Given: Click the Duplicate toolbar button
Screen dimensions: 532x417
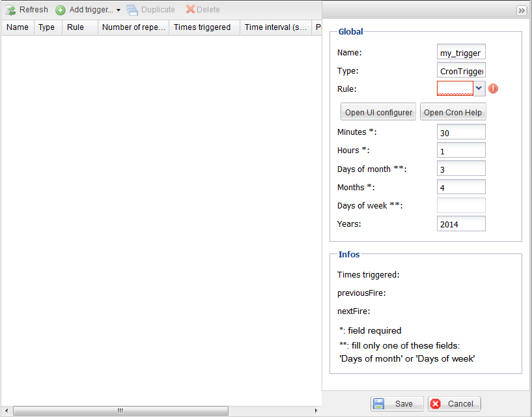Looking at the screenshot, I should point(151,10).
